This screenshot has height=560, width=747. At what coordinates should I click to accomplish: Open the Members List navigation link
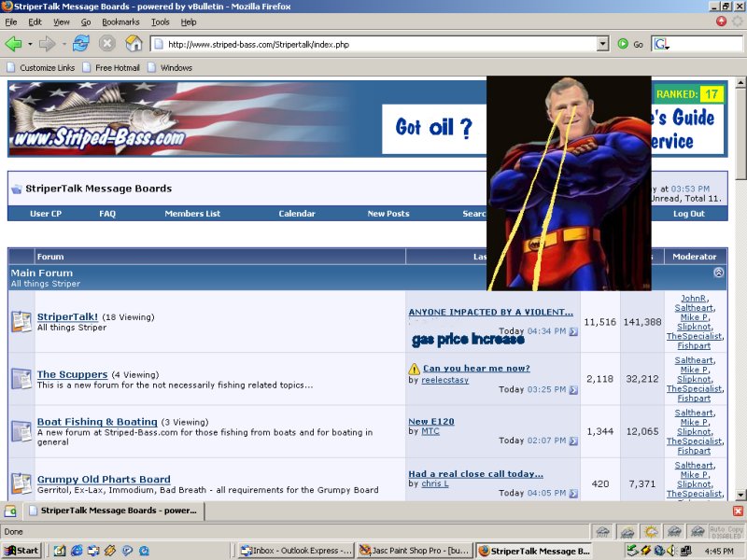coord(192,214)
